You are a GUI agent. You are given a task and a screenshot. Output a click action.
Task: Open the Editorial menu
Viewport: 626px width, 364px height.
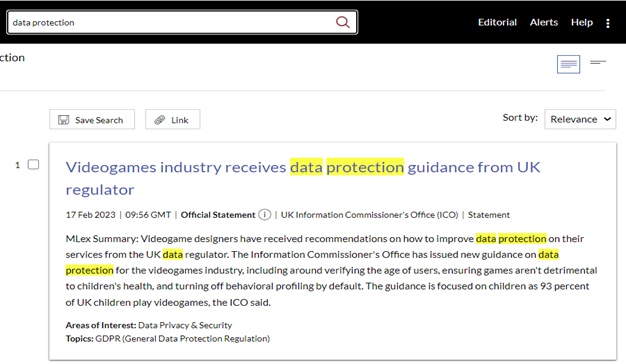497,22
